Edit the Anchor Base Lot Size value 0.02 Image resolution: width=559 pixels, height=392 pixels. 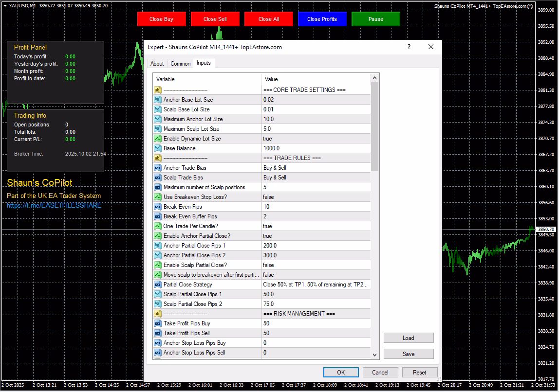316,100
